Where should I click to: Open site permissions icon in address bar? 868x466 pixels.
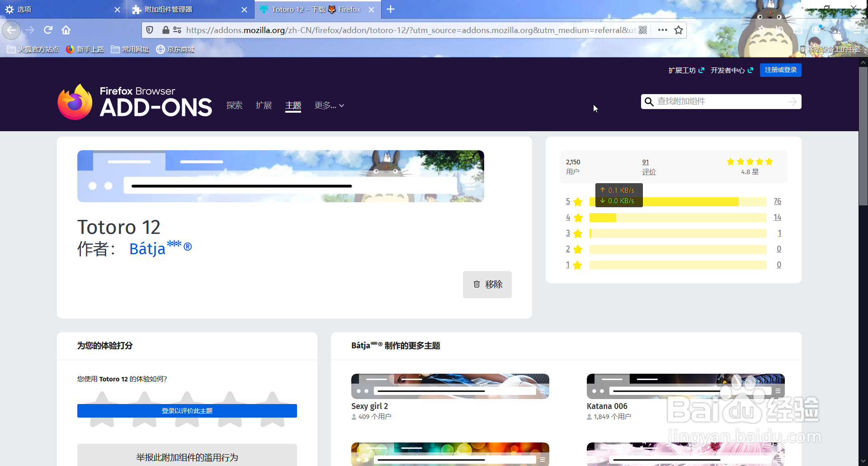pos(177,30)
